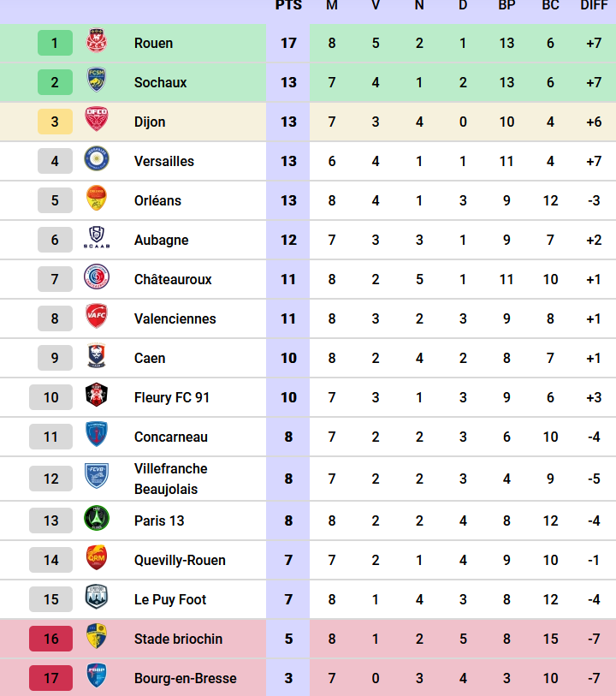Viewport: 616px width, 696px height.
Task: Click the Dijon club crest
Action: pos(96,121)
